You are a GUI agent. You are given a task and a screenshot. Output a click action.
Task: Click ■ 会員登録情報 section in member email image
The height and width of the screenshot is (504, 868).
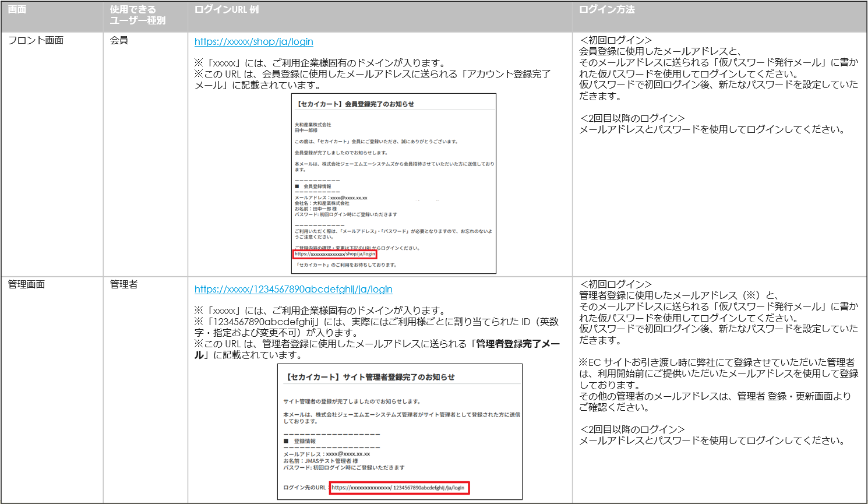313,186
